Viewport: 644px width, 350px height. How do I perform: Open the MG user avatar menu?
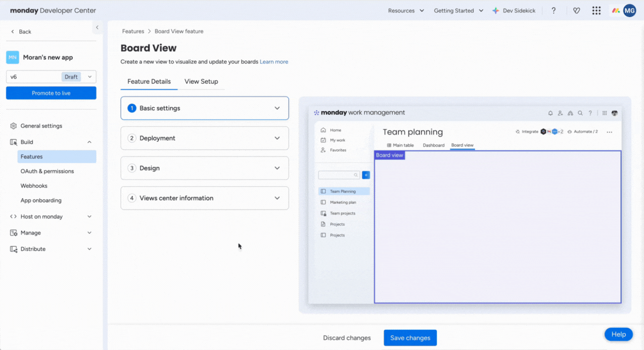click(629, 11)
